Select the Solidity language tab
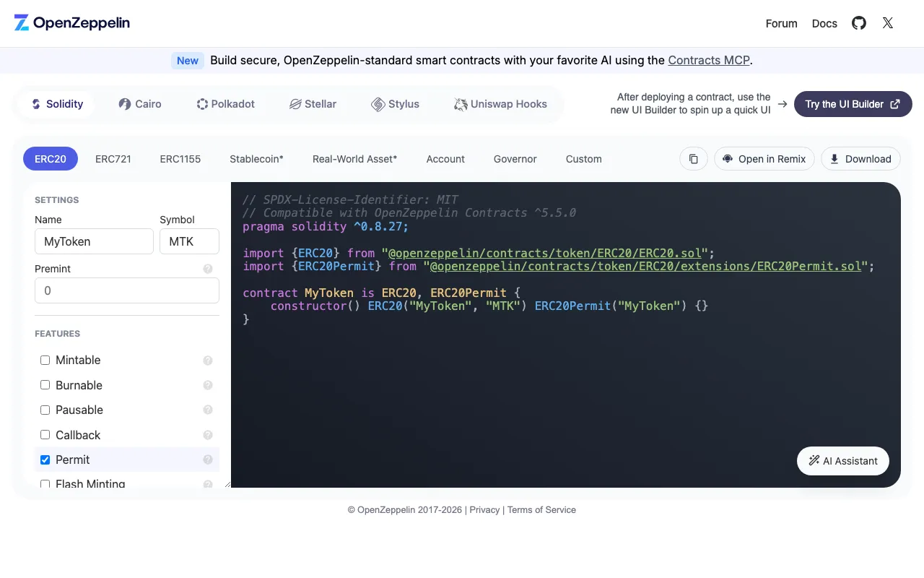Viewport: 924px width, 578px height. point(57,104)
